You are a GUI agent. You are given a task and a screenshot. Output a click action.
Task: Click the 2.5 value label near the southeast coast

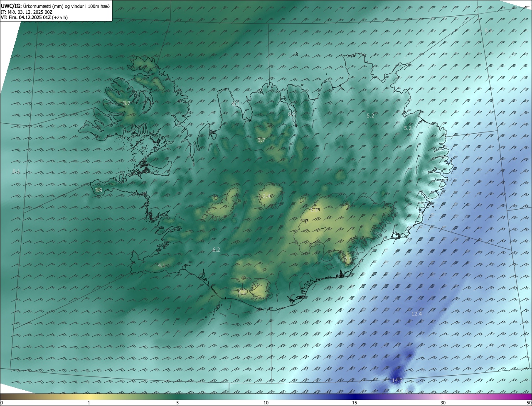348,259
